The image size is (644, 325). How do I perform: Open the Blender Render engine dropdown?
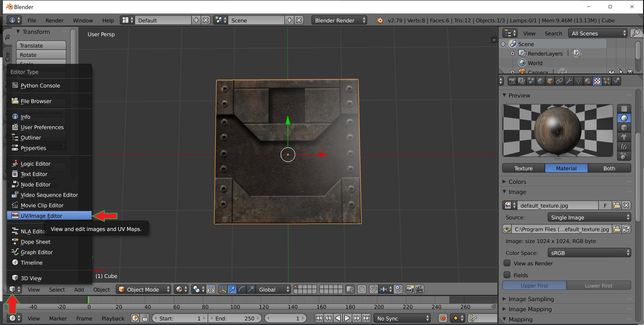point(339,20)
